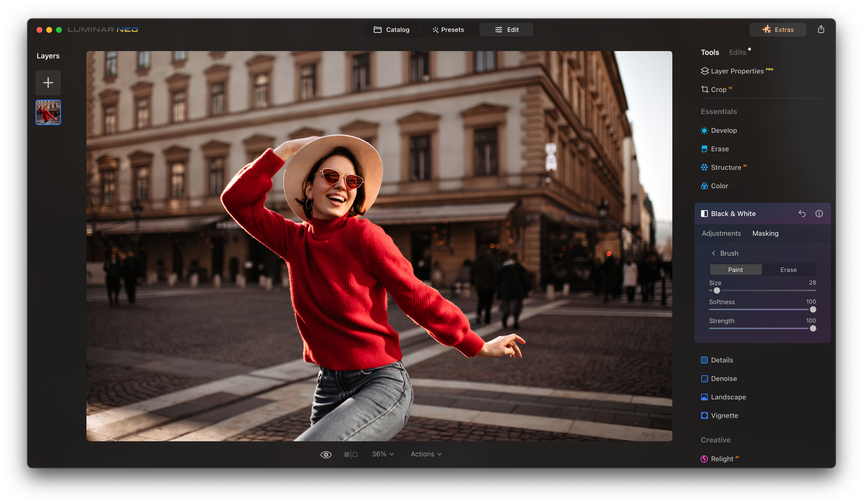Viewport: 863px width, 504px height.
Task: Open the Vignette tool
Action: click(x=725, y=415)
